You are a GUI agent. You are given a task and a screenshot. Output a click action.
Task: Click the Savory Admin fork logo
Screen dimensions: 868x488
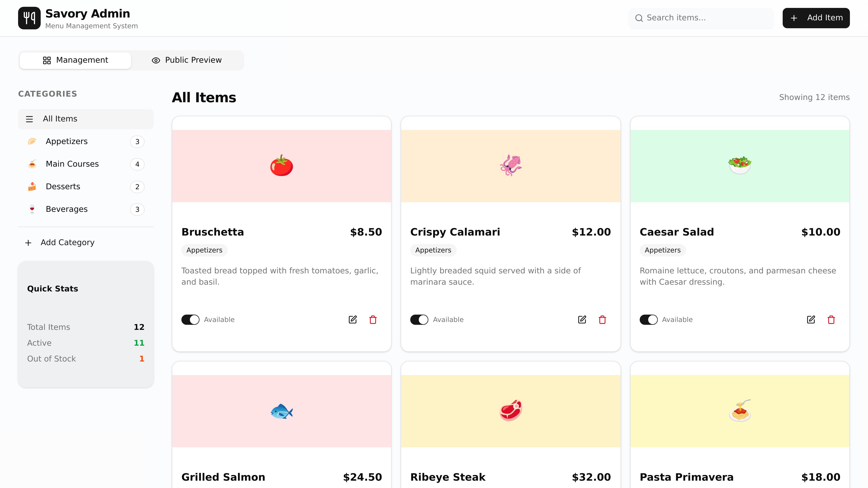coord(29,18)
